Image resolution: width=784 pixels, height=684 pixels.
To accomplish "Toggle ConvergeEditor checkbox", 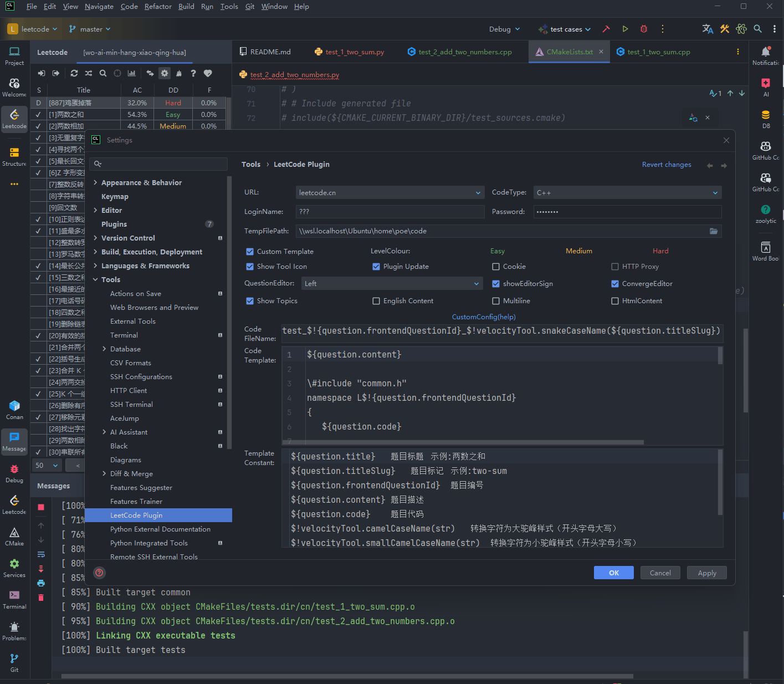I will [615, 284].
